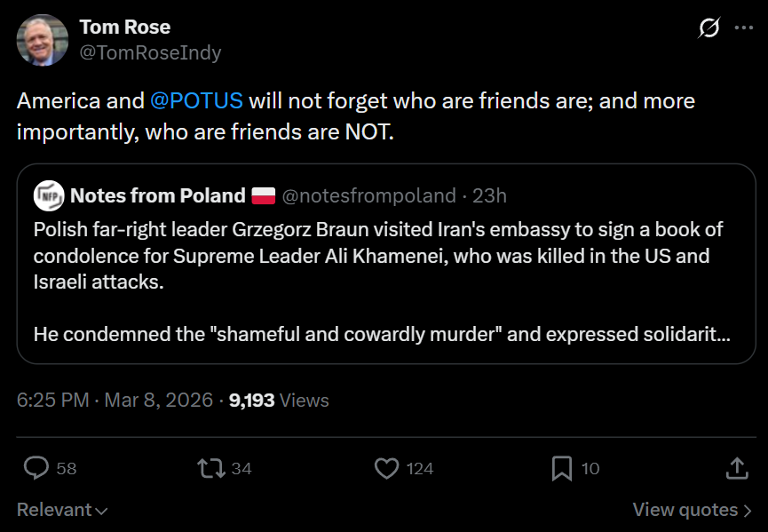
Task: Click the @POTUS mention link
Action: coord(196,100)
